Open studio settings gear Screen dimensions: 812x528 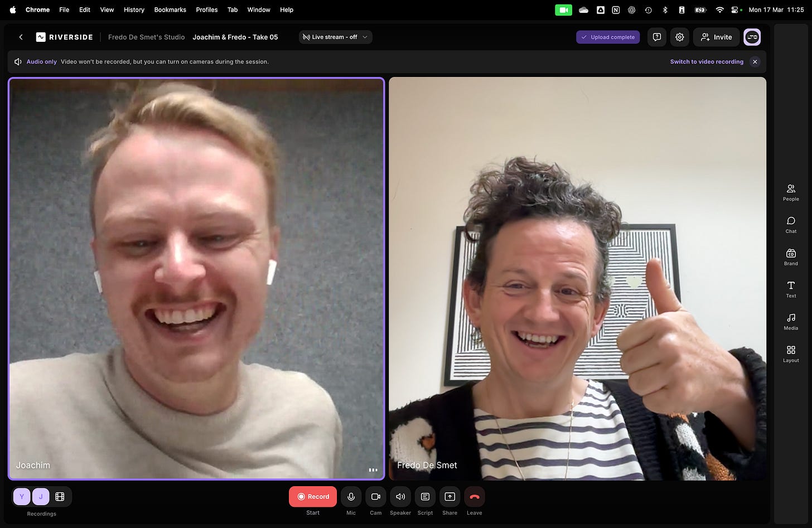point(680,37)
